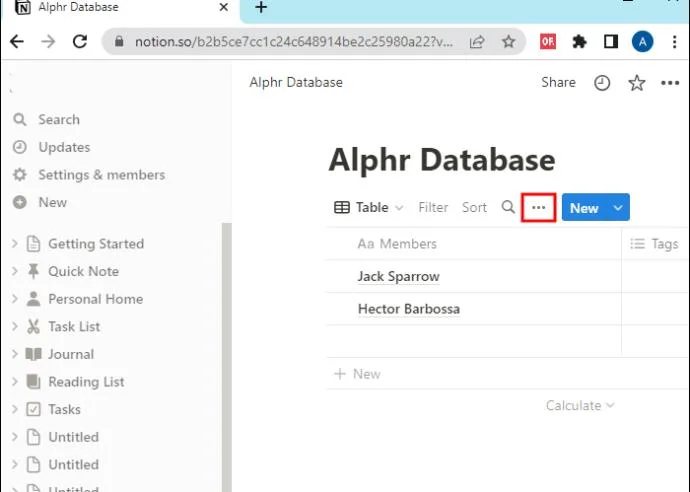The height and width of the screenshot is (492, 690).
Task: Close the Alphr Database browser tab
Action: pos(224,7)
